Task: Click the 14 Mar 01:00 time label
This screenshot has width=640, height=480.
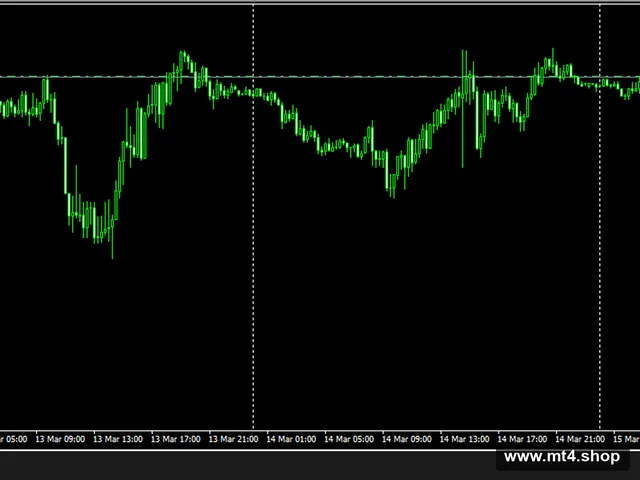Action: pyautogui.click(x=291, y=439)
